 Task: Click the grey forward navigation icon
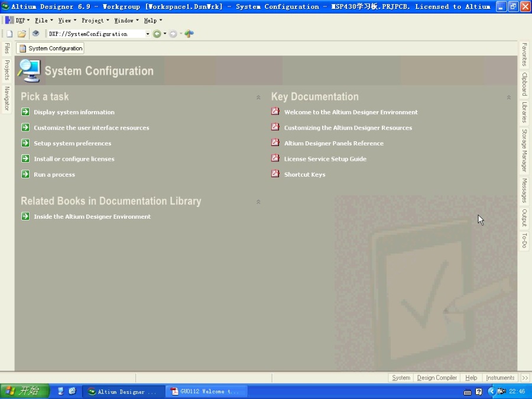coord(173,34)
